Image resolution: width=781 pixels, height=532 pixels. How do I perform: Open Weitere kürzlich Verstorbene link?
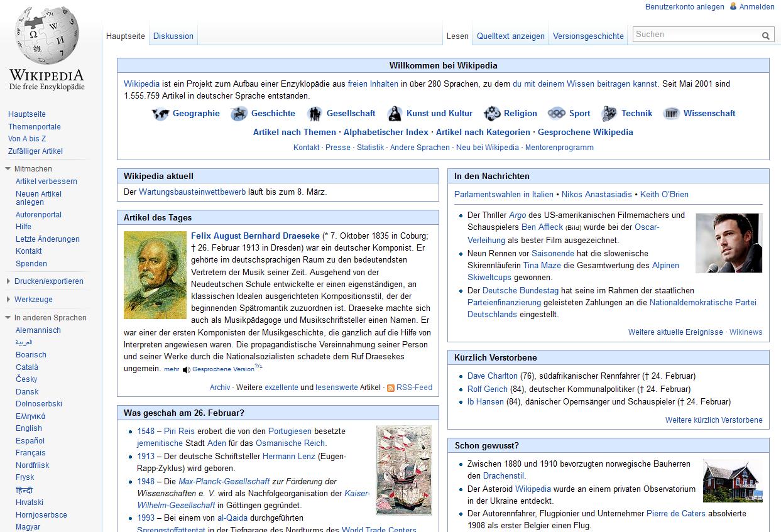point(714,420)
